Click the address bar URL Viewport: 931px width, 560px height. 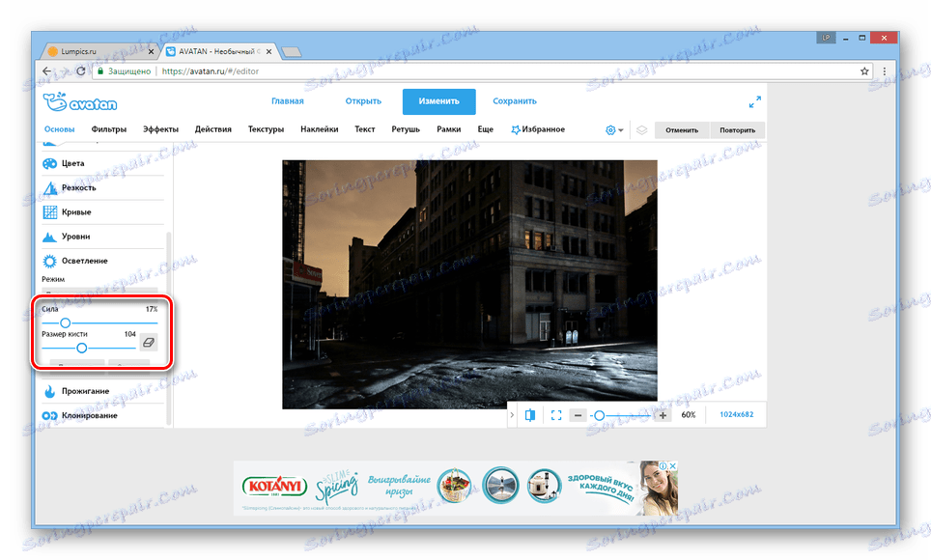(x=211, y=71)
